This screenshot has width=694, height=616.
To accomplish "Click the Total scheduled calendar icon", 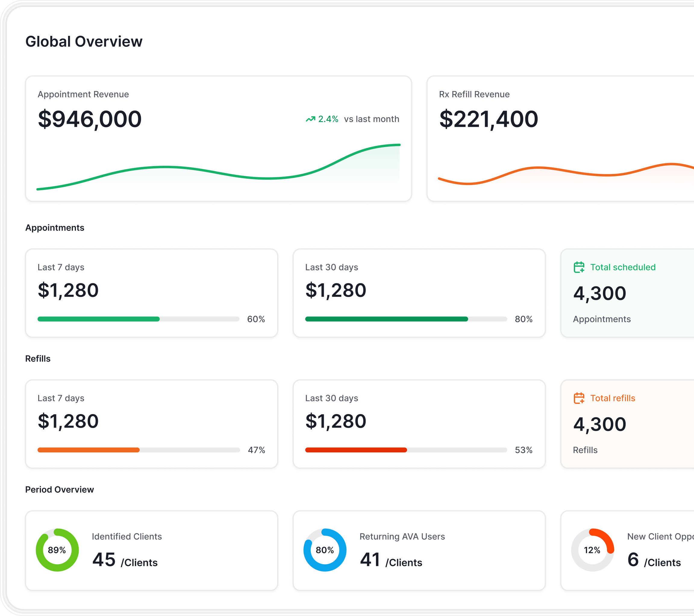I will coord(579,267).
